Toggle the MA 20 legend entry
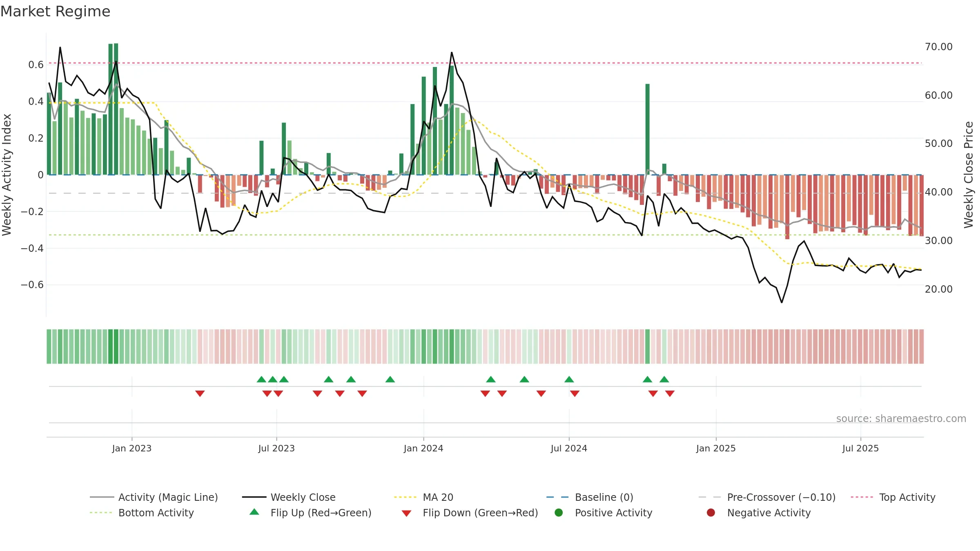Screen dimensions: 980x551 (x=423, y=497)
